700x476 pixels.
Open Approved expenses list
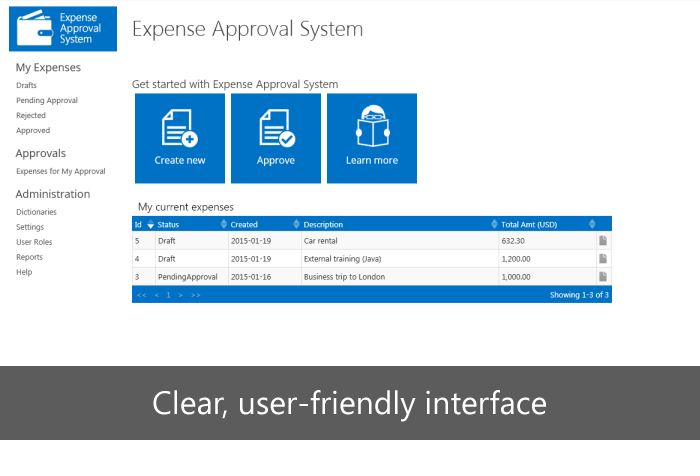pos(33,130)
